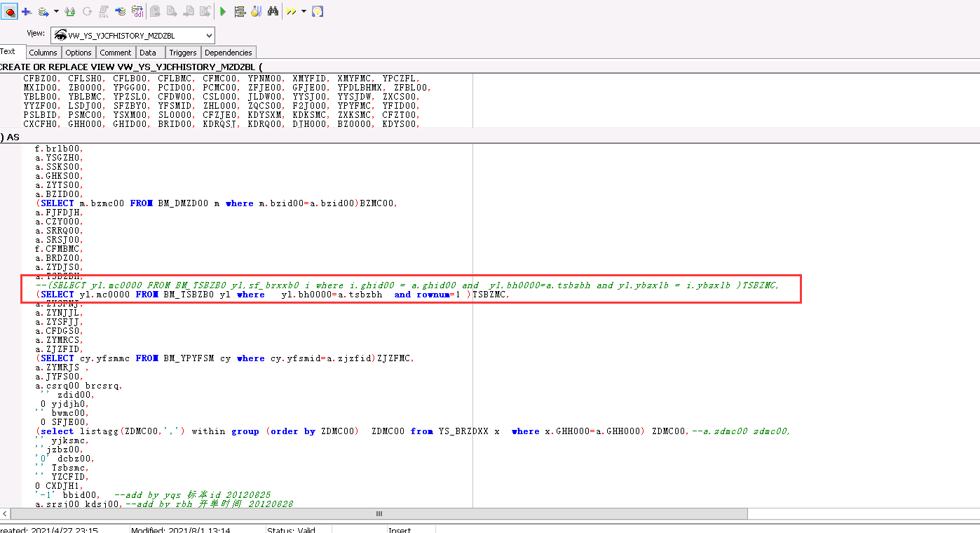Click the binoculars find icon
Screen dimensions: 980x533
[273, 11]
